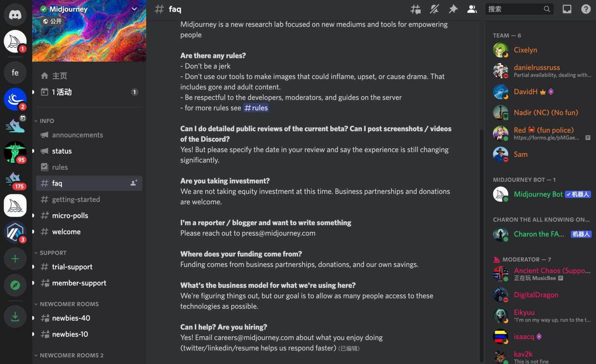
Task: Click the search input field
Action: (515, 9)
